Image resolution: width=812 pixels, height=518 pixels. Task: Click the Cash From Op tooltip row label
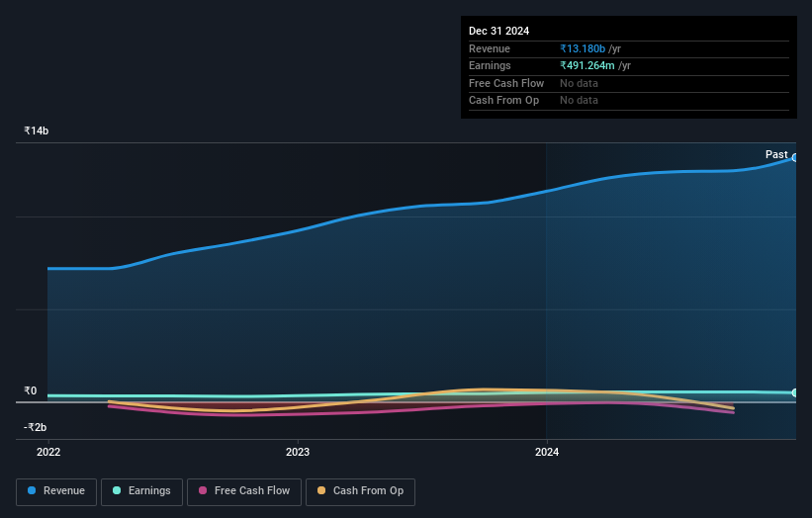pos(503,101)
